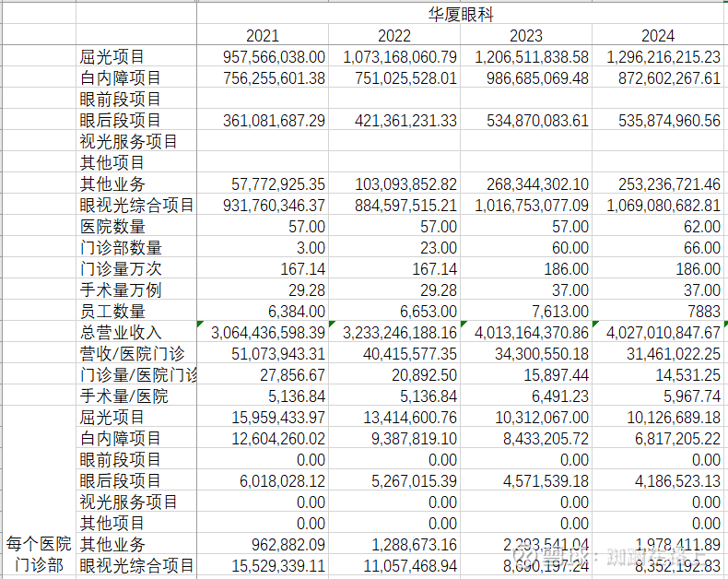The height and width of the screenshot is (579, 728).
Task: Click the cell showing 15,529,339.11
Action: 263,565
